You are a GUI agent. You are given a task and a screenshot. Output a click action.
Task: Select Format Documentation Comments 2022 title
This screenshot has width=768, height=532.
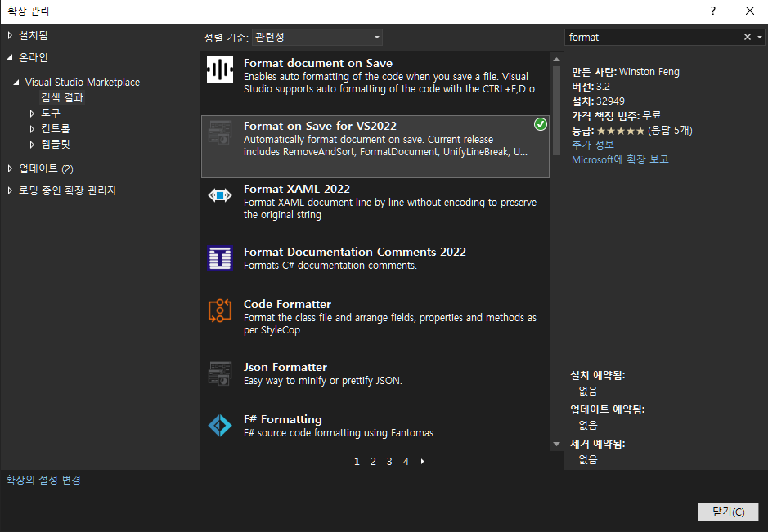pos(355,252)
